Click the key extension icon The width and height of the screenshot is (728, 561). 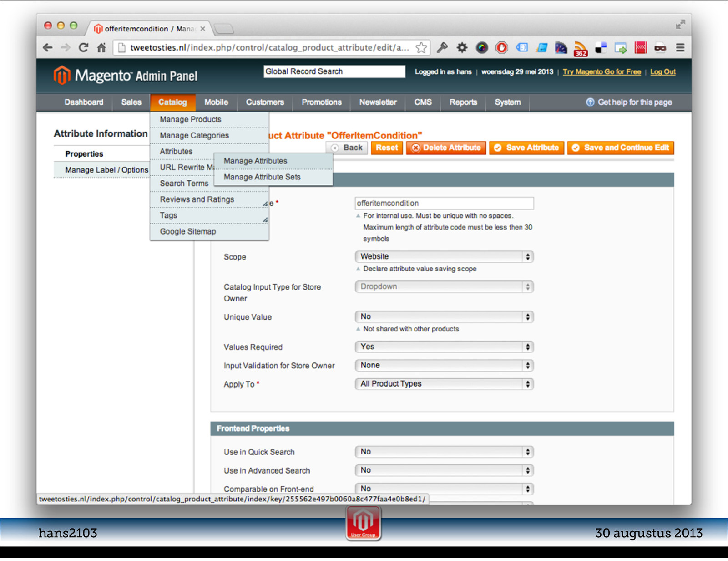(442, 47)
